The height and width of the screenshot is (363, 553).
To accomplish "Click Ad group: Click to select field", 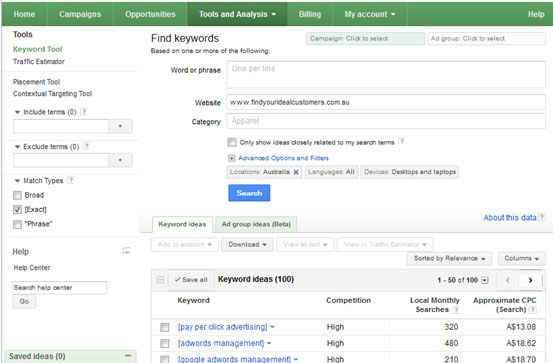I will [486, 38].
